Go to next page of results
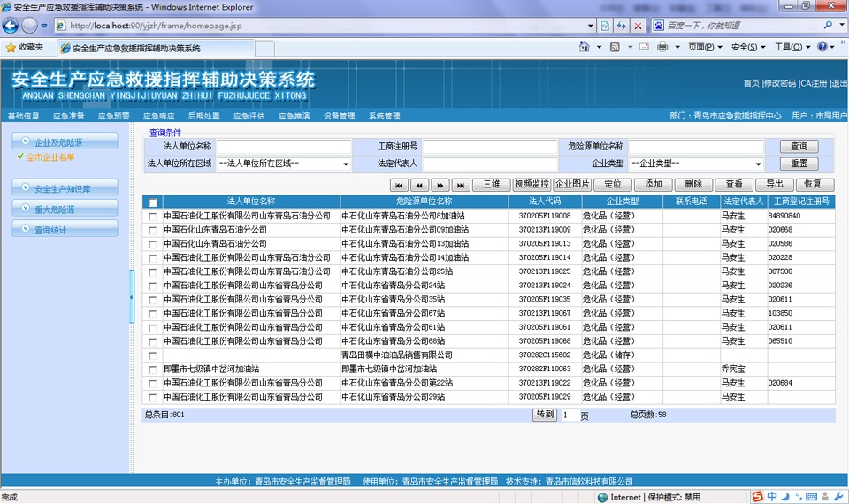Image resolution: width=849 pixels, height=504 pixels. tap(440, 185)
